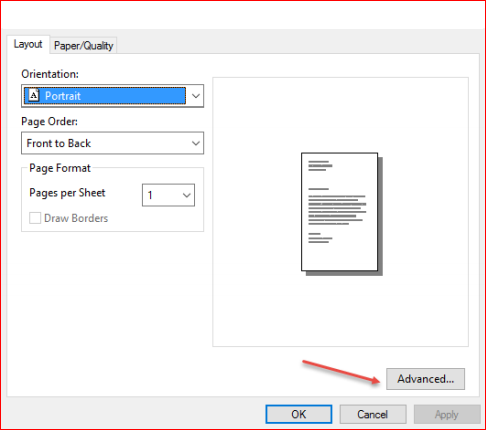Viewport: 486px width, 430px height.
Task: Click the Draw Borders label text
Action: [x=76, y=218]
